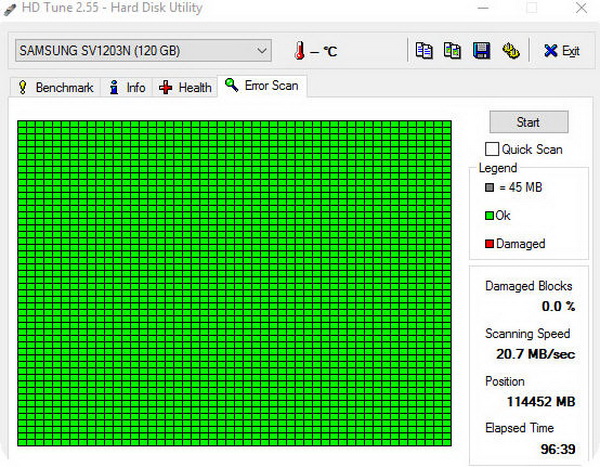Click the green Ok legend square
600x467 pixels.
click(x=489, y=215)
